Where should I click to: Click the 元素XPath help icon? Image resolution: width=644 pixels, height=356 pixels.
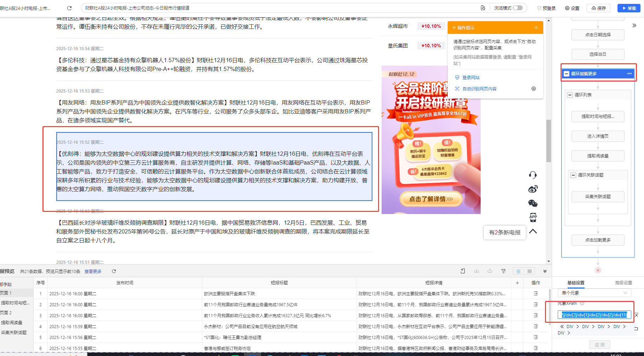pyautogui.click(x=582, y=303)
